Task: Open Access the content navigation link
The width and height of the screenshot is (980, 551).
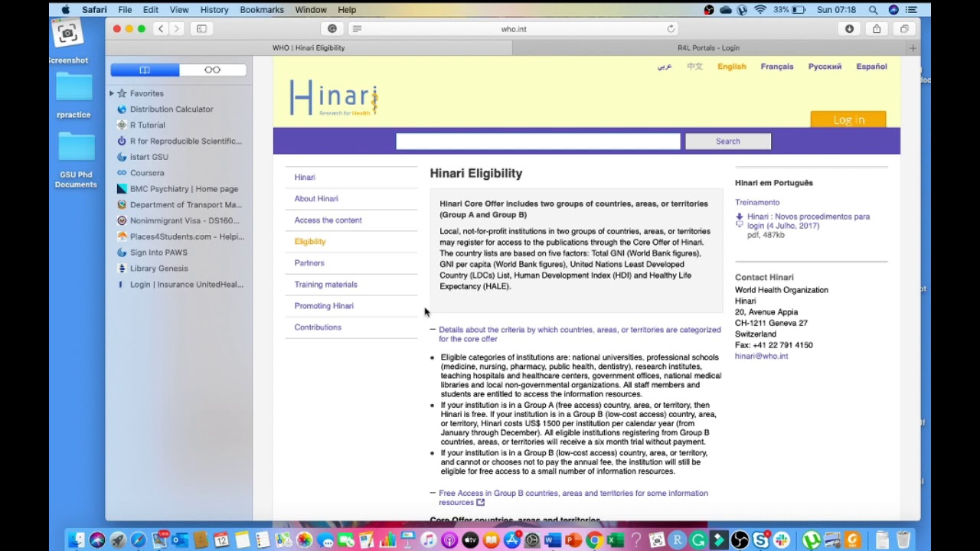Action: click(x=328, y=220)
